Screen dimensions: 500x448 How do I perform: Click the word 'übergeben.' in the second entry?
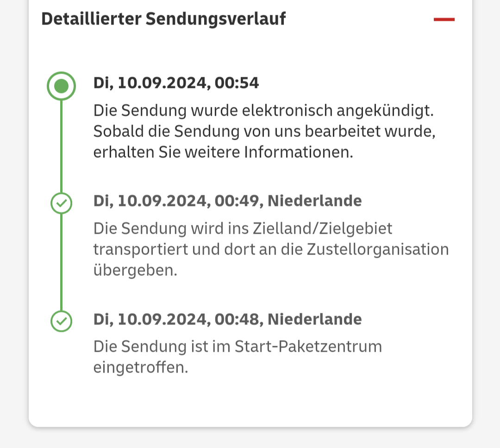[x=135, y=270]
